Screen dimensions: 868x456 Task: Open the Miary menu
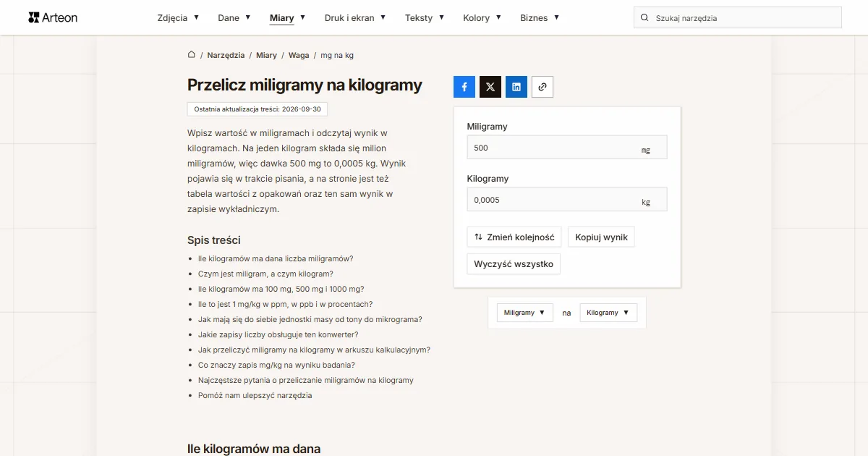coord(287,18)
